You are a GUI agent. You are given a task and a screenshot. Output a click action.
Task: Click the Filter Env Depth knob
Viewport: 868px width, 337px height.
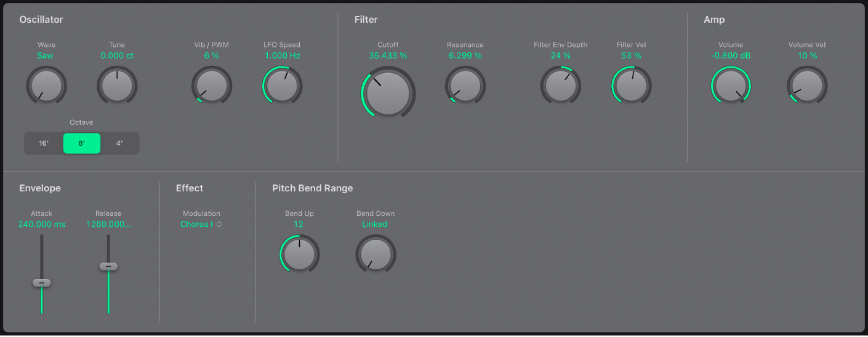point(560,85)
